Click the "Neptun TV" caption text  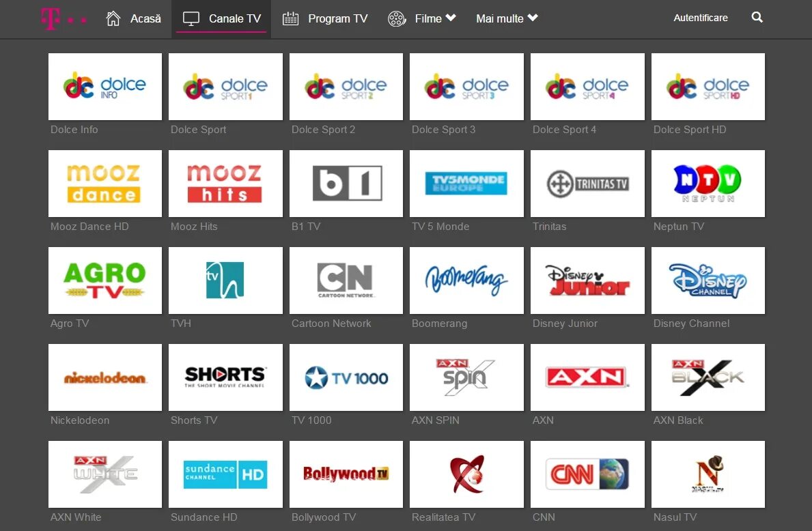point(678,226)
